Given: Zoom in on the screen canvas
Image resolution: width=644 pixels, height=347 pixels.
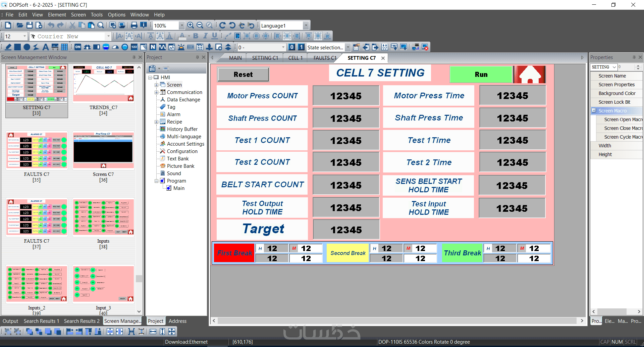Looking at the screenshot, I should (191, 25).
